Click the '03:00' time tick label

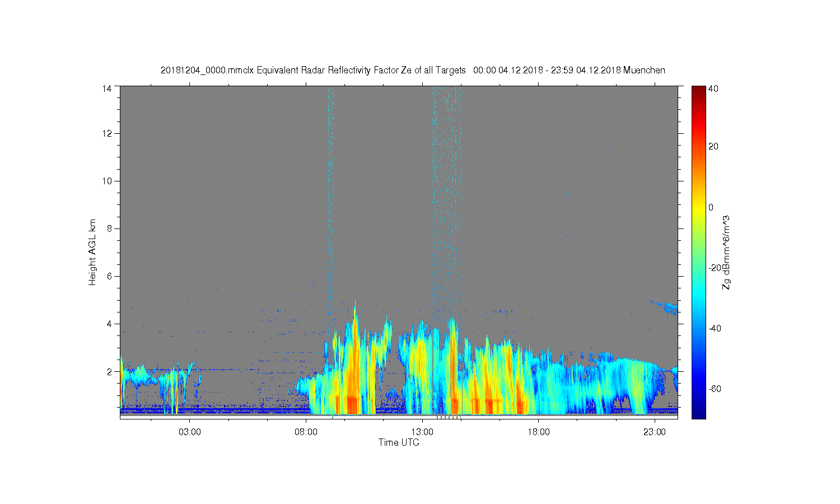point(190,432)
